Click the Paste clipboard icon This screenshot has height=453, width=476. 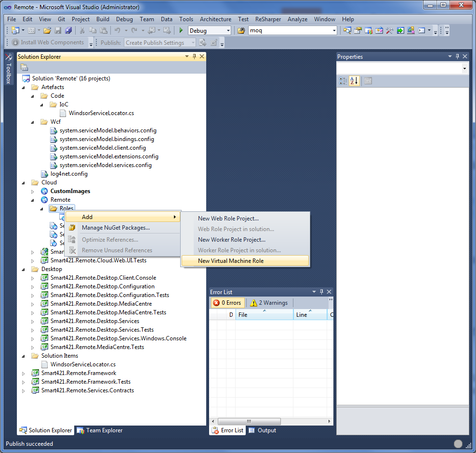coord(104,30)
